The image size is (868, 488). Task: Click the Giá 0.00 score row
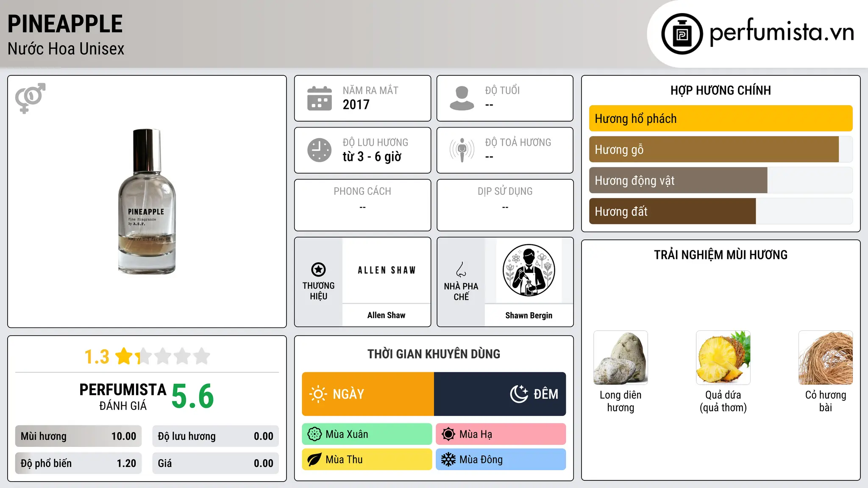(x=216, y=463)
